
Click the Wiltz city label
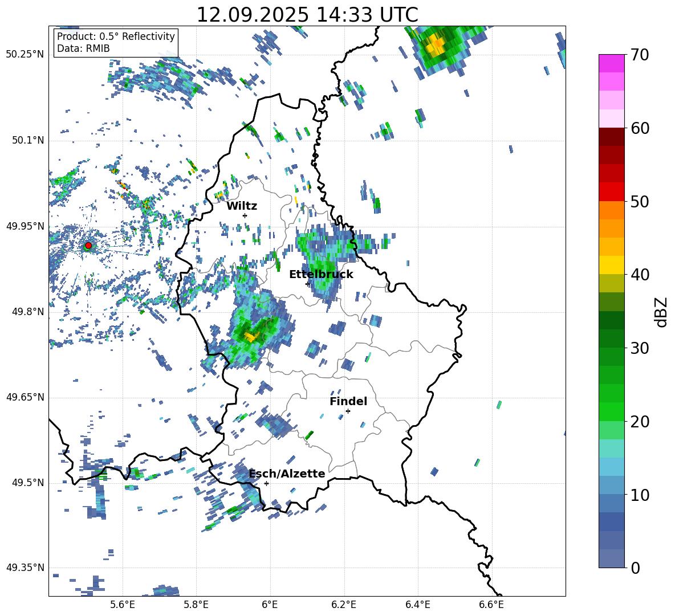click(242, 206)
